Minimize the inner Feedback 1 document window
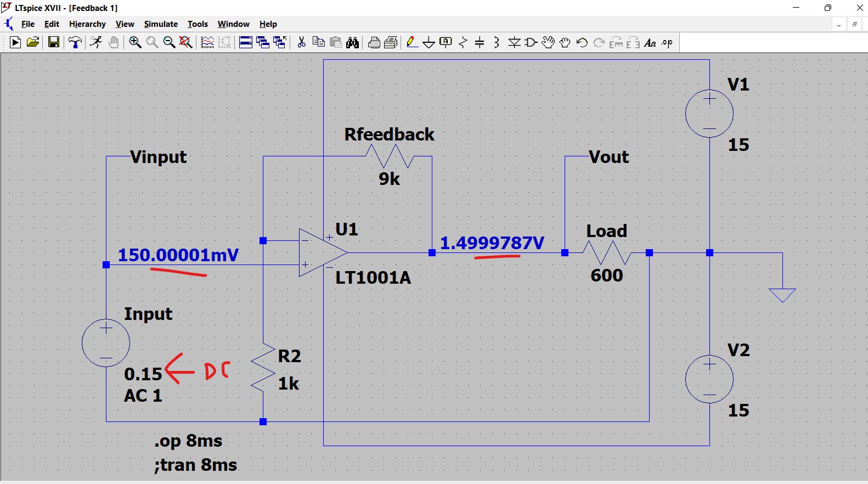Screen dimensions: 868x484 pos(839,25)
